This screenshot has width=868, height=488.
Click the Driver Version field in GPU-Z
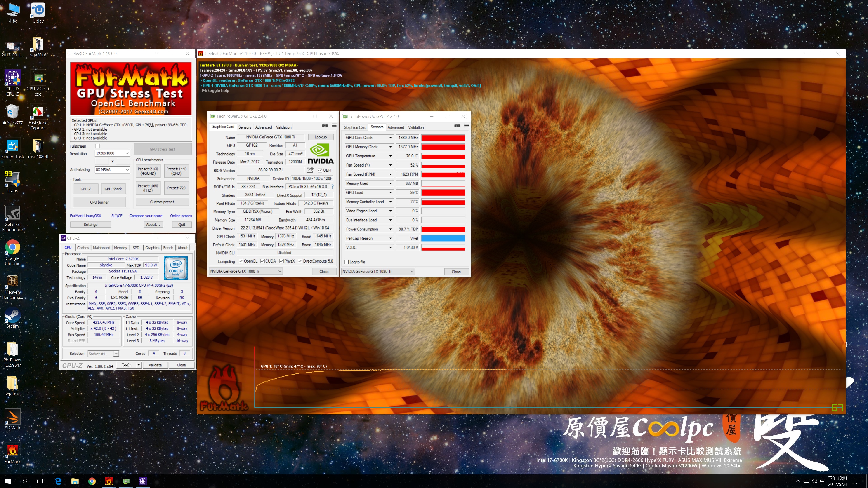tap(285, 228)
